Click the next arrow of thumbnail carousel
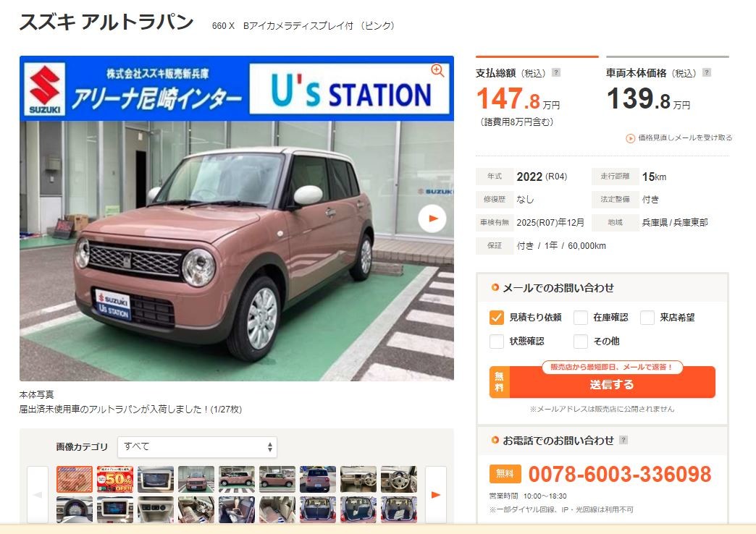 (436, 494)
